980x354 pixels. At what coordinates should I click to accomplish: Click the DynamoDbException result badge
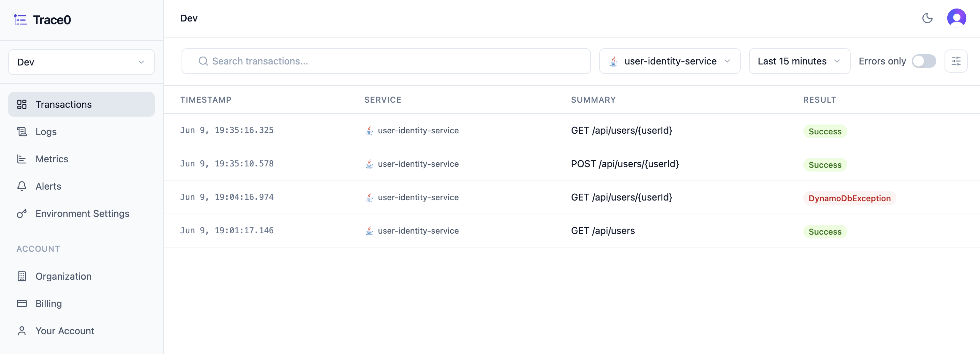pos(850,198)
